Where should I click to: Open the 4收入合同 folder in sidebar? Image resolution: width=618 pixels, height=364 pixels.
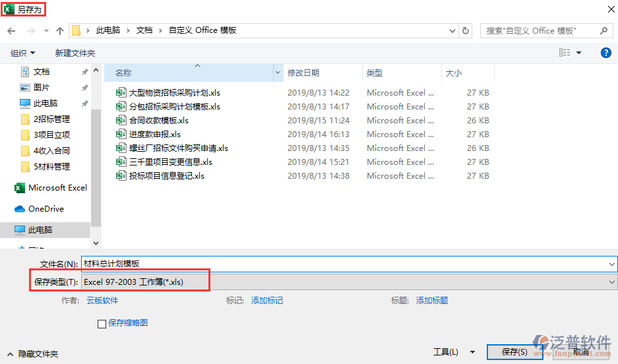51,150
